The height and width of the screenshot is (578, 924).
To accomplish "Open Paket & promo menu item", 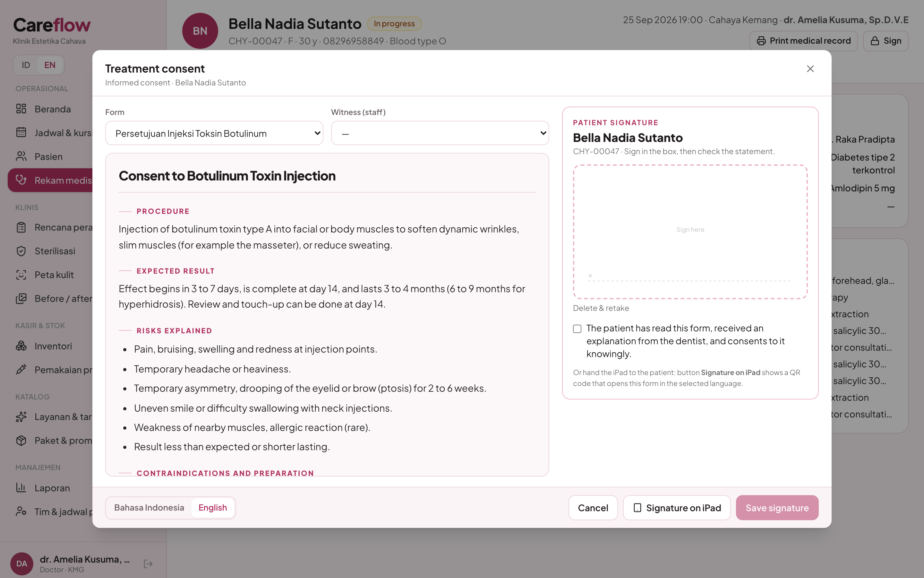I will [x=50, y=440].
